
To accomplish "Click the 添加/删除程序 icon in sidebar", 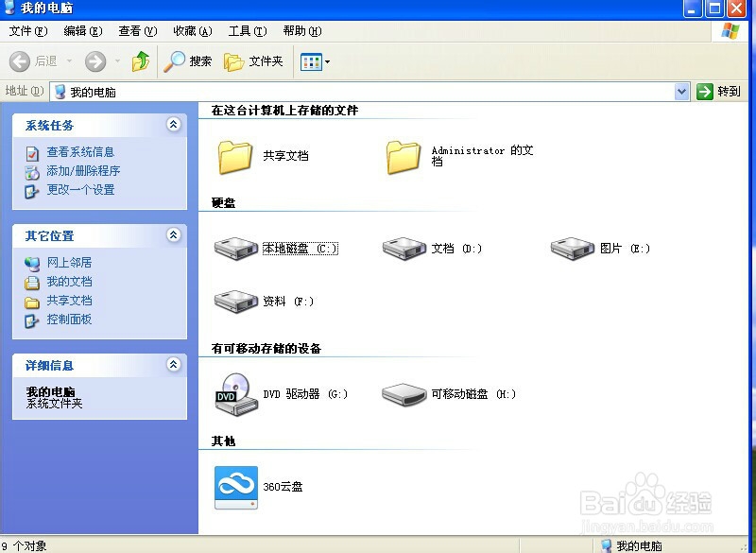I will click(x=32, y=172).
